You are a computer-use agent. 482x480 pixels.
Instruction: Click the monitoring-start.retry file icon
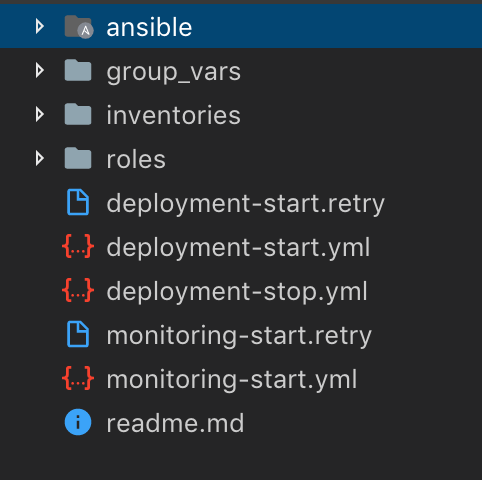[x=78, y=334]
